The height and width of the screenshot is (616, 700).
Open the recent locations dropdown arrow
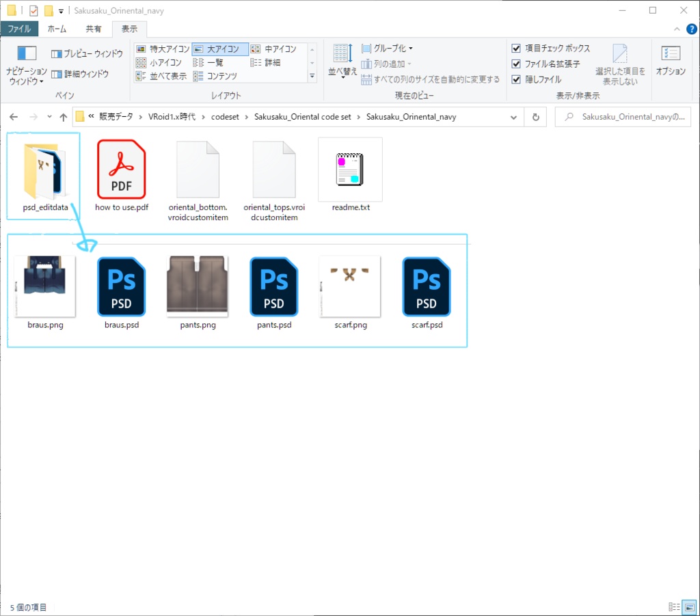[49, 117]
